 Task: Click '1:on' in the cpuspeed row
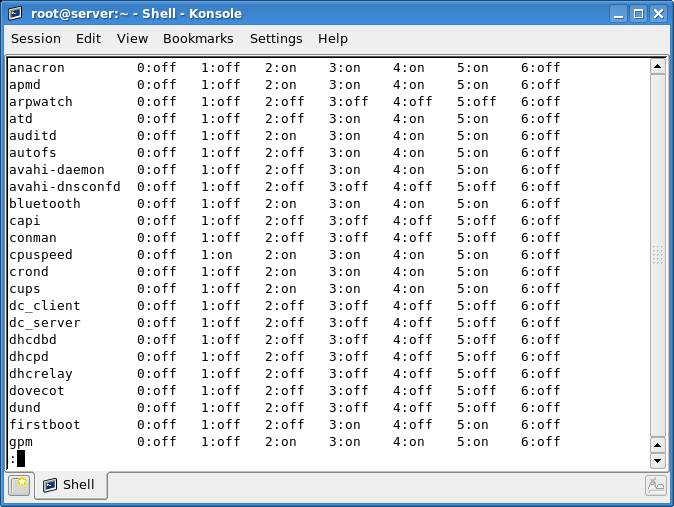tap(217, 255)
